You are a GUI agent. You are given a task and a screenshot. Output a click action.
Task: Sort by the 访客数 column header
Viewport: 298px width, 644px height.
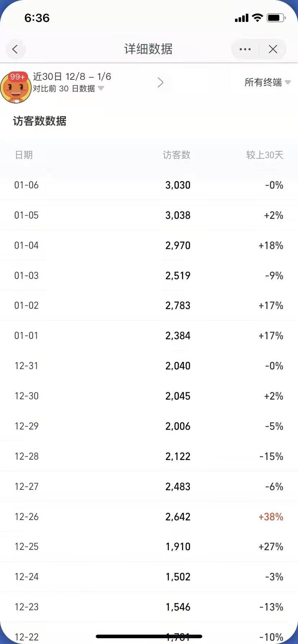176,155
